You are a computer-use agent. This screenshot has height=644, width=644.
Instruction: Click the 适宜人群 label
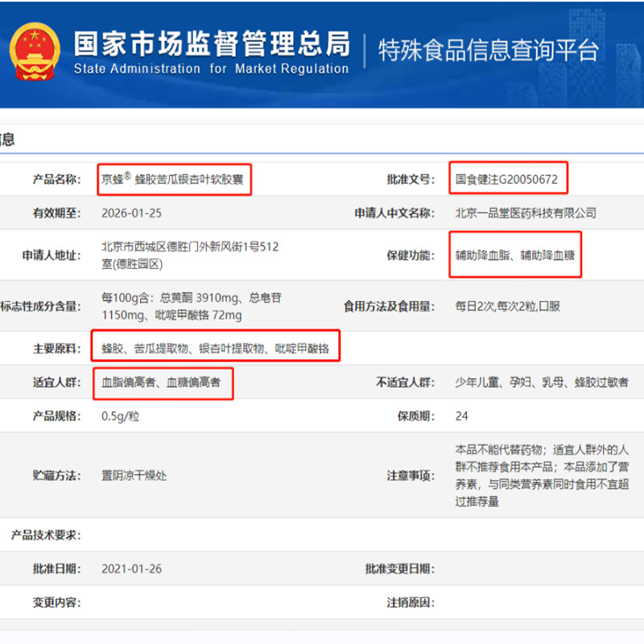pos(56,382)
